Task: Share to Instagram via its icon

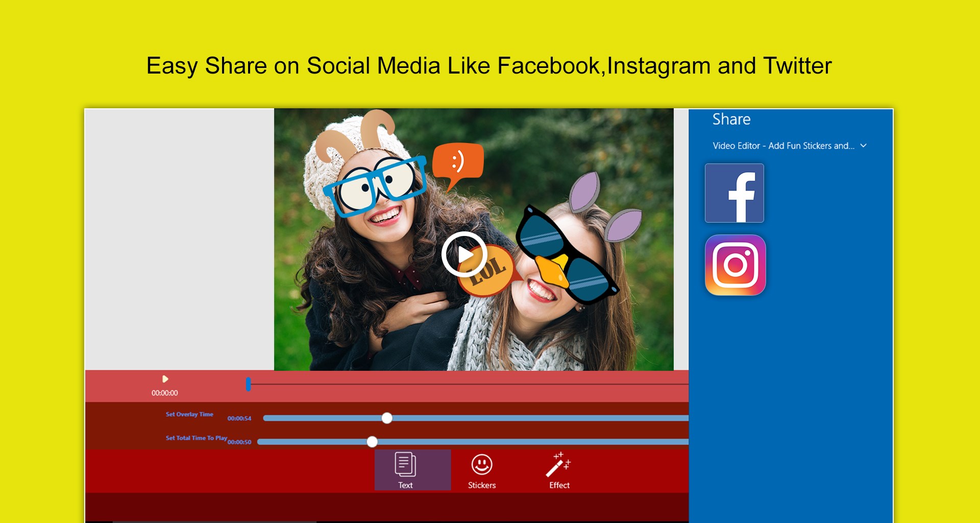Action: pos(735,265)
